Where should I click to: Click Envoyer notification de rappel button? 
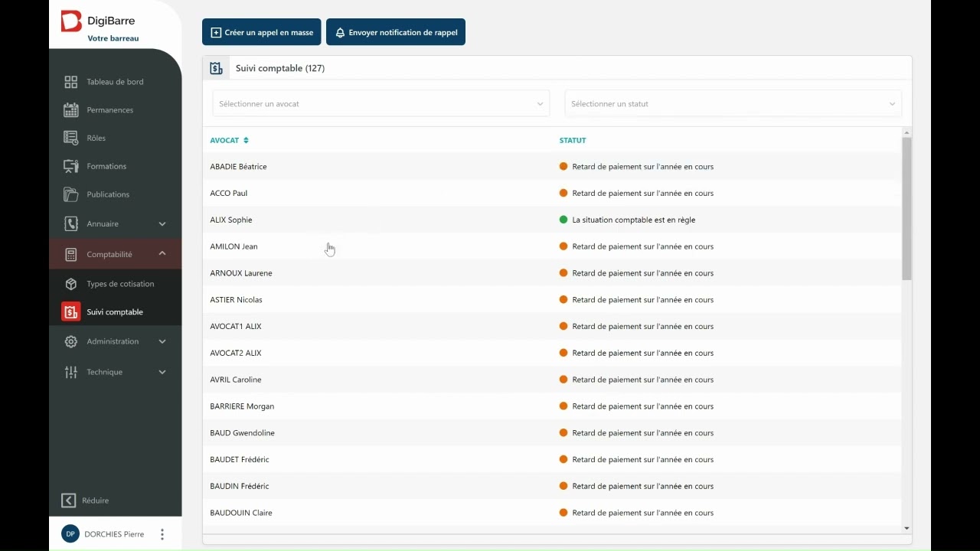coord(396,32)
